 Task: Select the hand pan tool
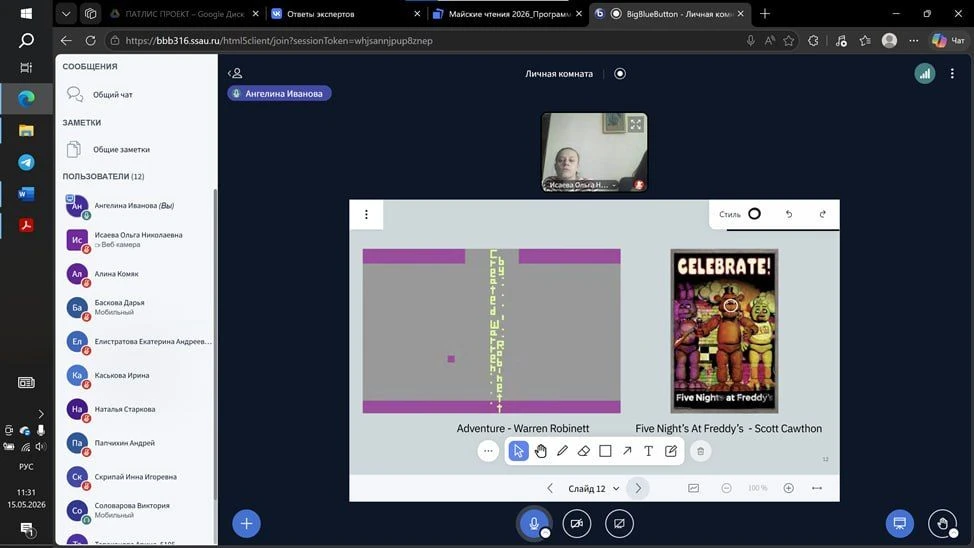click(x=540, y=451)
